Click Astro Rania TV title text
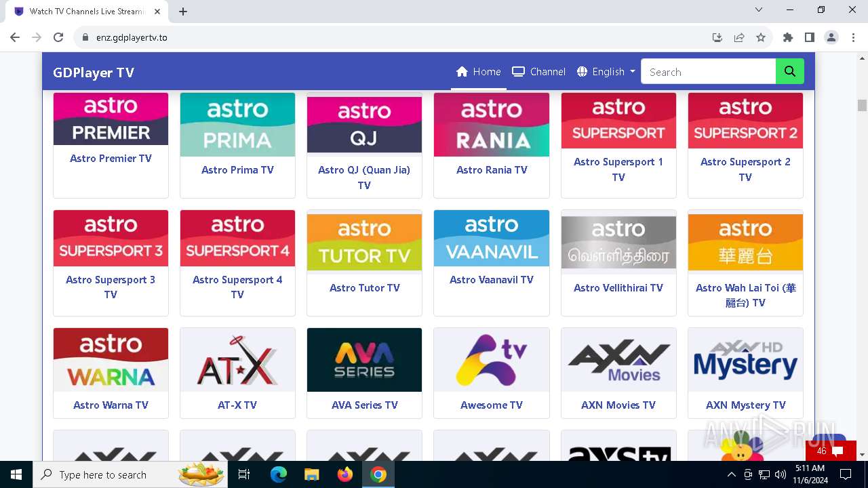Screen dimensions: 868x488 click(x=492, y=170)
